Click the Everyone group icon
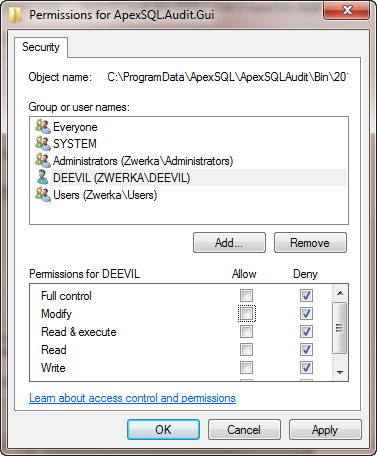 (43, 126)
